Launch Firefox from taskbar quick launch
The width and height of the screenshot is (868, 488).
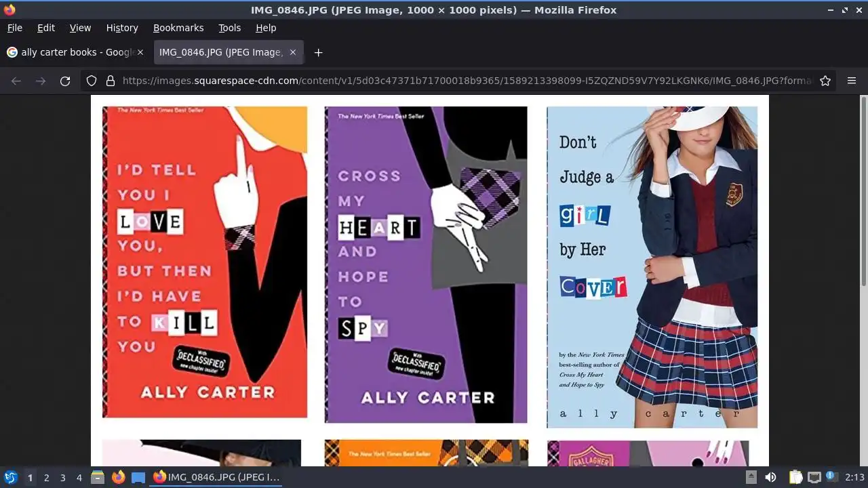tap(118, 477)
